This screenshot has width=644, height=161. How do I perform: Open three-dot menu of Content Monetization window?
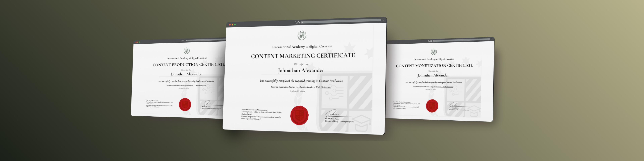point(492,39)
